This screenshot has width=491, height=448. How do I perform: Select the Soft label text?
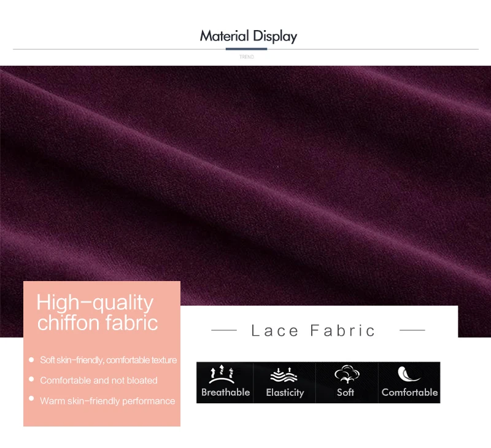click(346, 392)
